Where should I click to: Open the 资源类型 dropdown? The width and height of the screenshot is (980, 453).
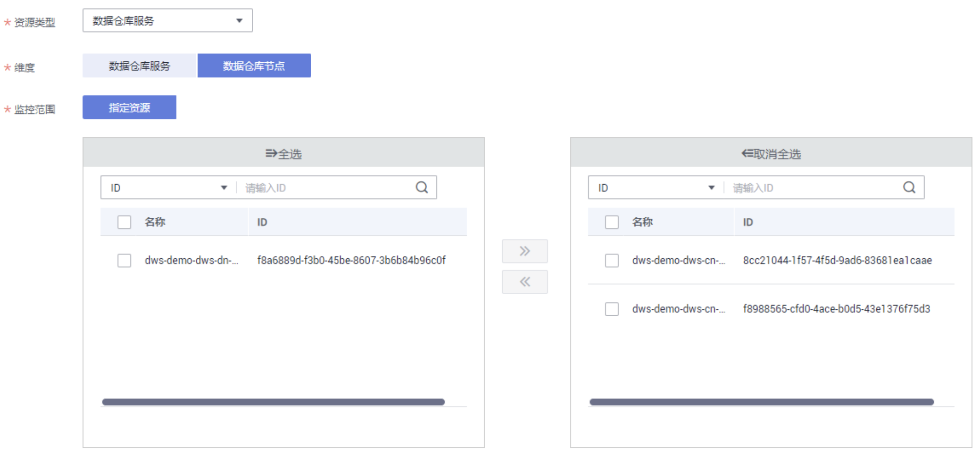[x=167, y=20]
